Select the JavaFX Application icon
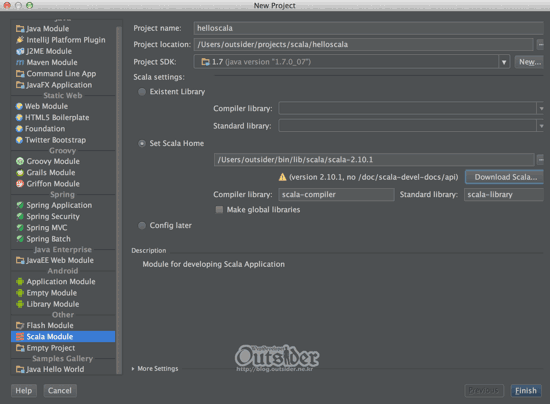This screenshot has height=404, width=550. [x=20, y=85]
